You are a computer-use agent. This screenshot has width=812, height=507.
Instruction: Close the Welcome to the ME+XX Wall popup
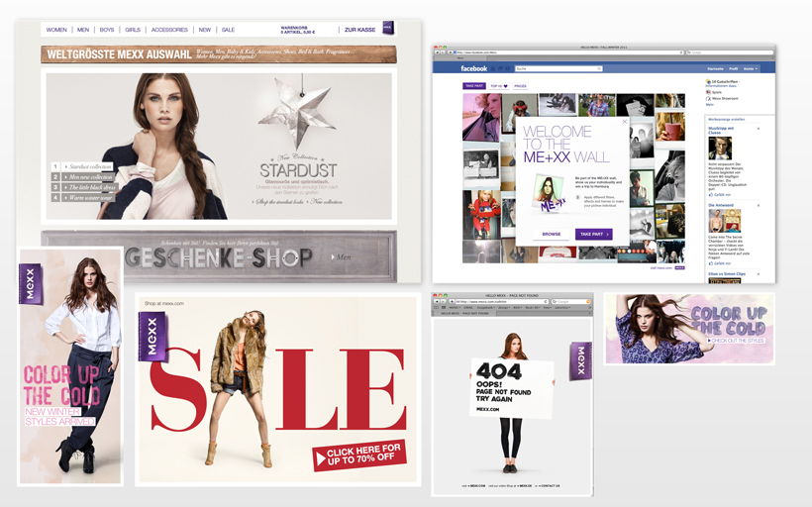625,122
